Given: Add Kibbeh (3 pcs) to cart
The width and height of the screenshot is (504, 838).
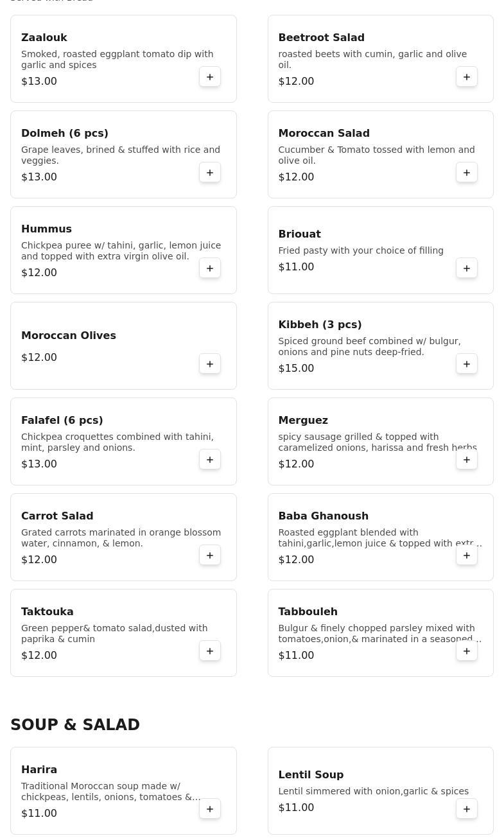Looking at the screenshot, I should (x=467, y=364).
